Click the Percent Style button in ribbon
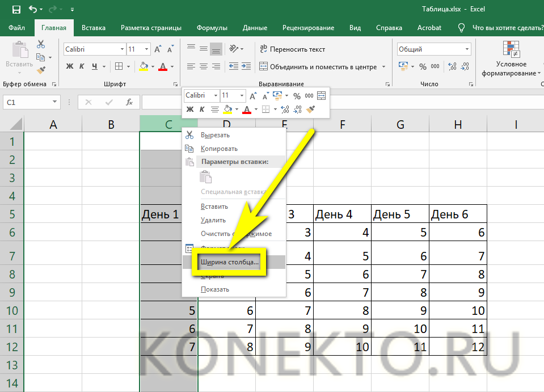Image resolution: width=544 pixels, height=392 pixels. click(423, 67)
